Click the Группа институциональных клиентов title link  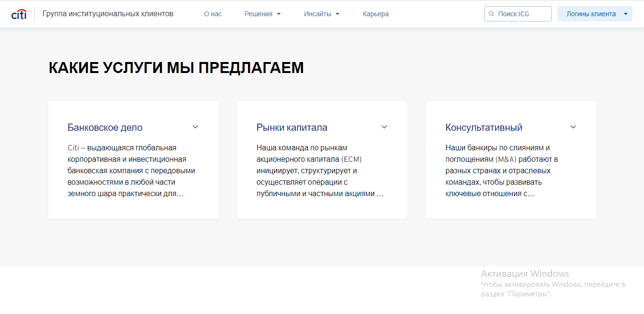[108, 14]
